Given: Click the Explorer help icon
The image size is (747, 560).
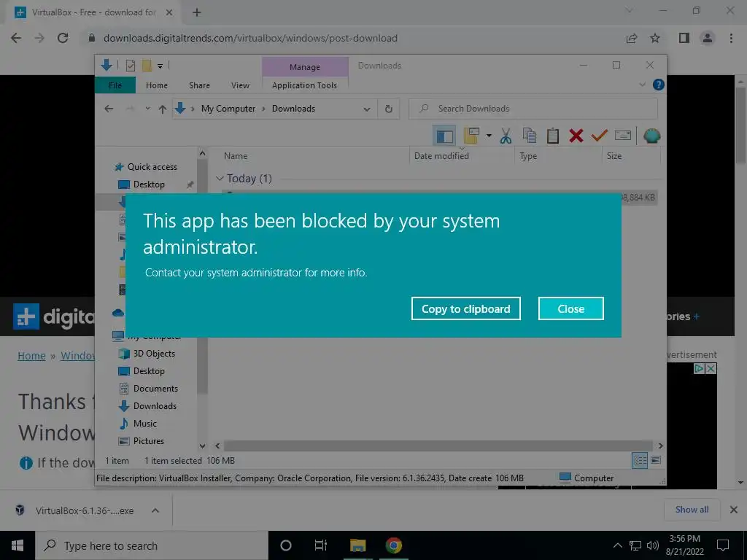Looking at the screenshot, I should [x=659, y=85].
